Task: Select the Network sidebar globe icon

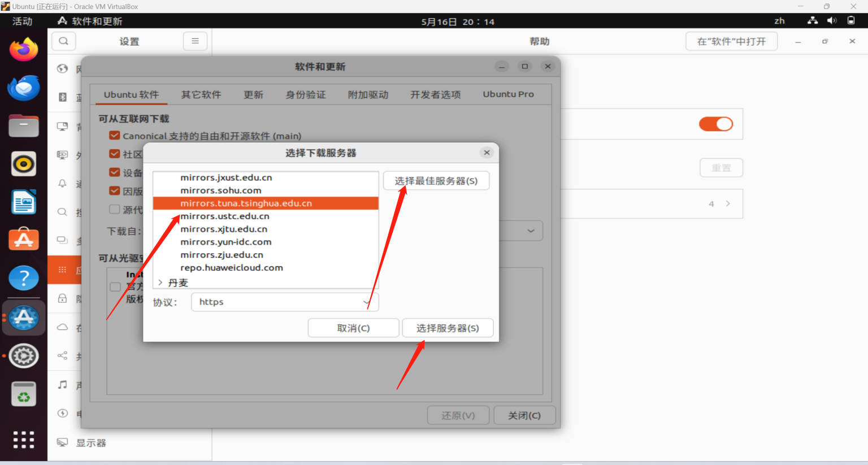Action: pyautogui.click(x=63, y=69)
